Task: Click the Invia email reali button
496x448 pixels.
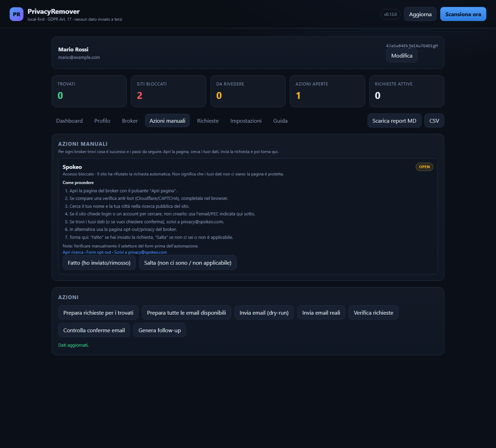Action: coord(321,313)
